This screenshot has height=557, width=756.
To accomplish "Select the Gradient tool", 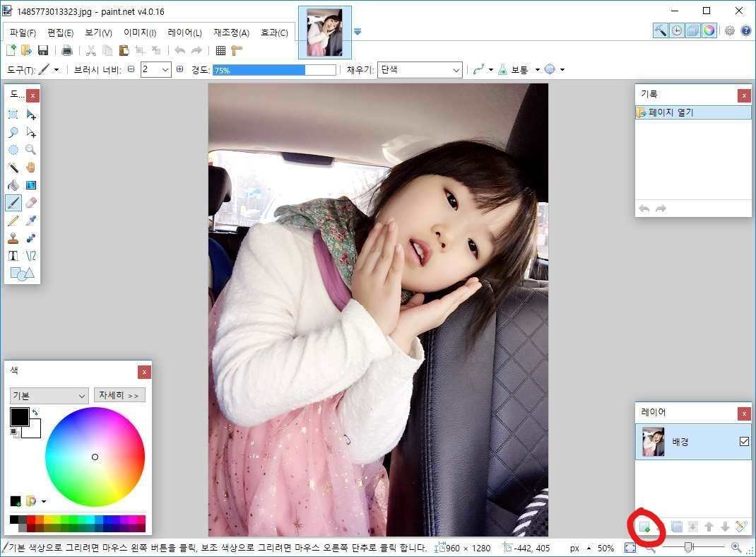I will [30, 185].
